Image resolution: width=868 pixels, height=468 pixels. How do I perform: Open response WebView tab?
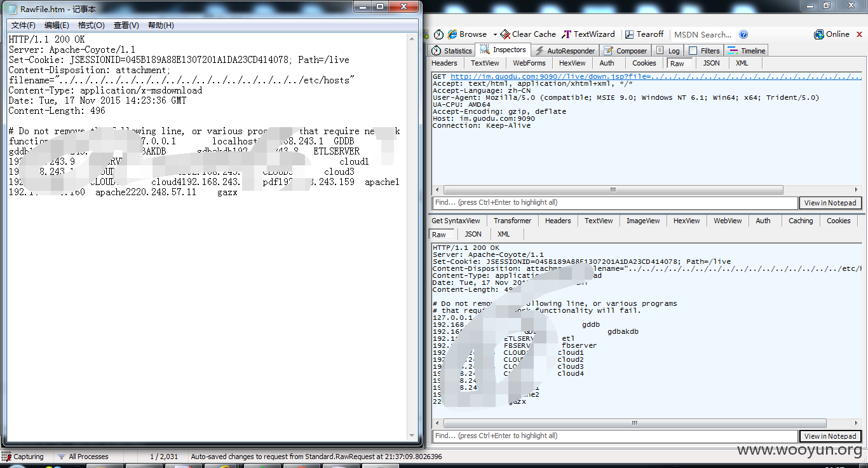pos(728,221)
